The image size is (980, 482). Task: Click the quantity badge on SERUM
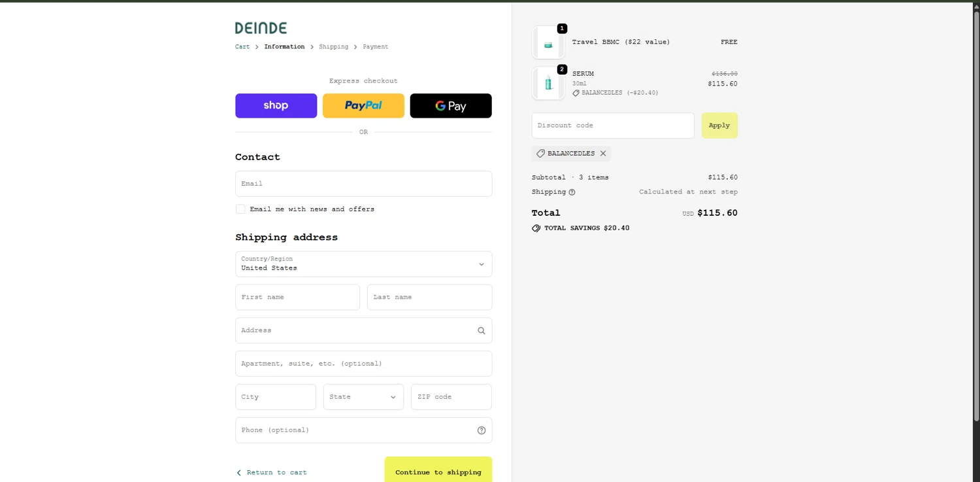562,69
